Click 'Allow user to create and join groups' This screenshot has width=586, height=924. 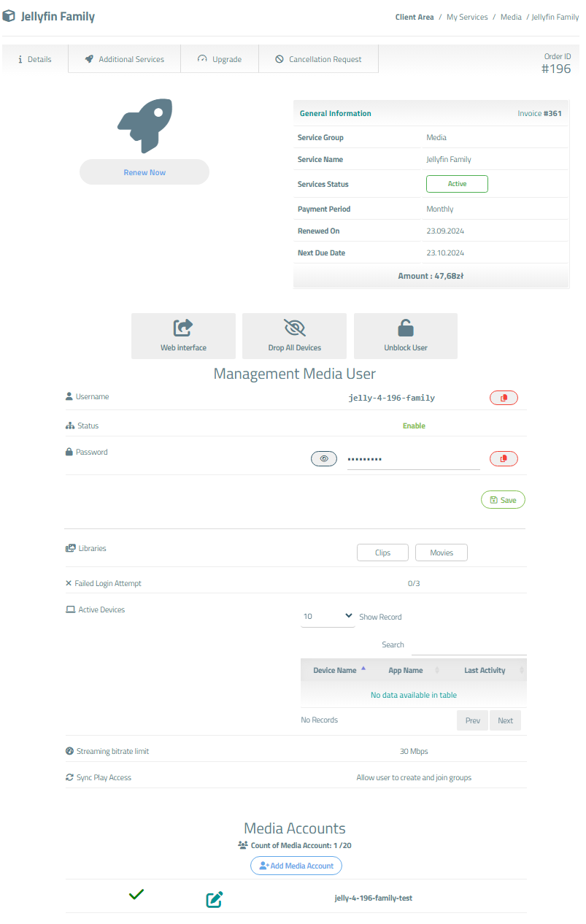(414, 777)
